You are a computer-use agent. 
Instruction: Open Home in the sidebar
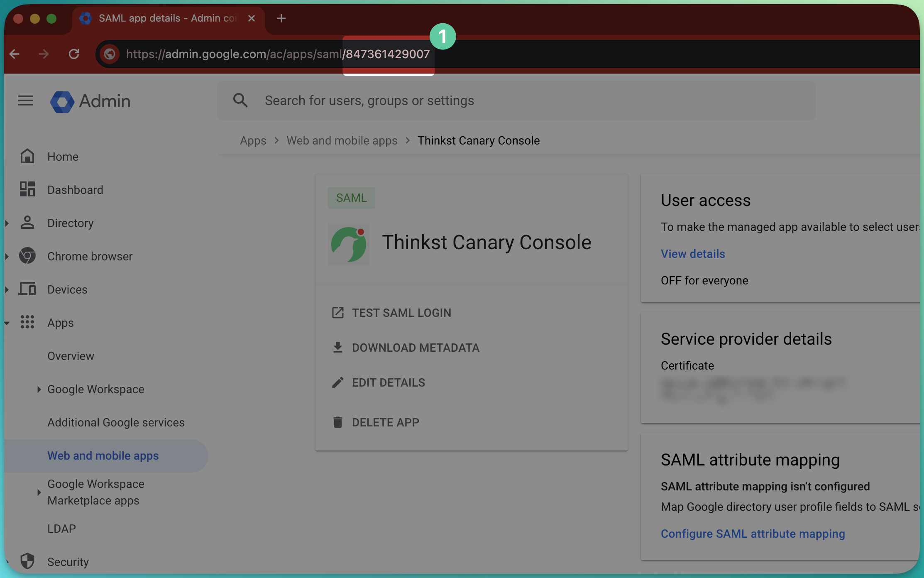coord(63,157)
